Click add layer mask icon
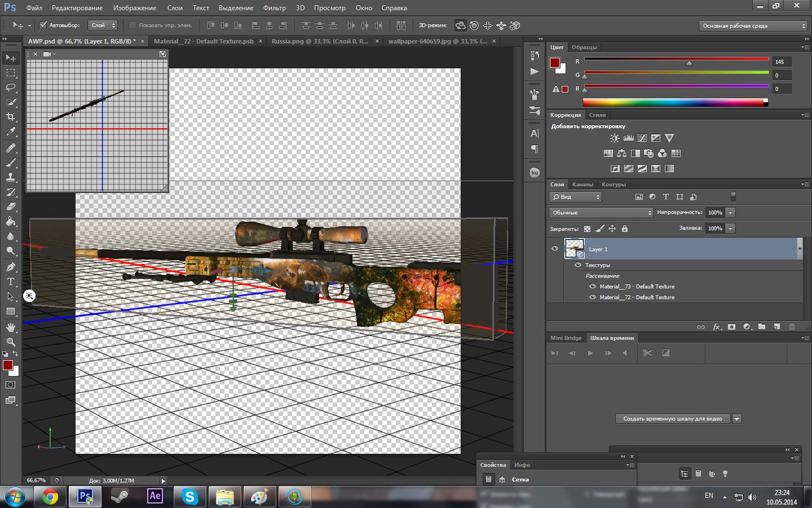The height and width of the screenshot is (508, 812). [x=731, y=326]
